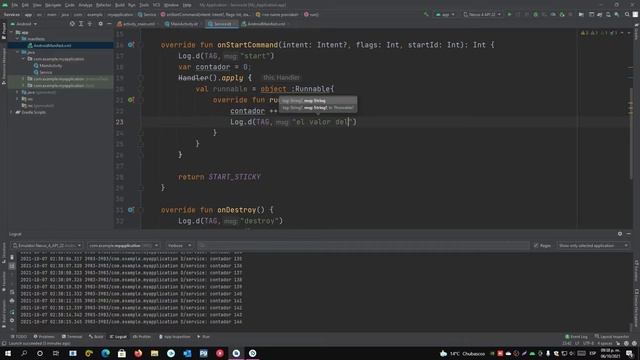Open Project panel gear options
Screen dimensions: 640x360
point(100,24)
